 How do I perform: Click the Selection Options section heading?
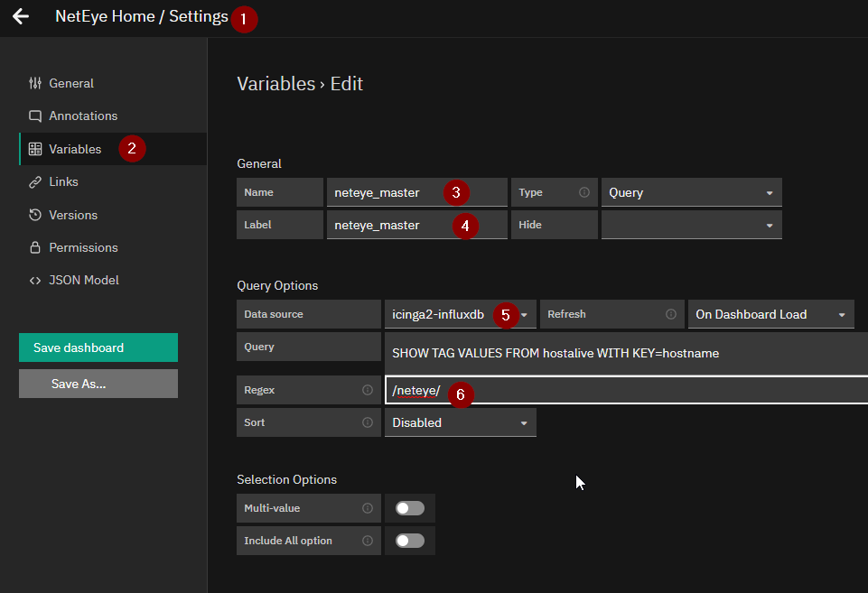(x=286, y=479)
